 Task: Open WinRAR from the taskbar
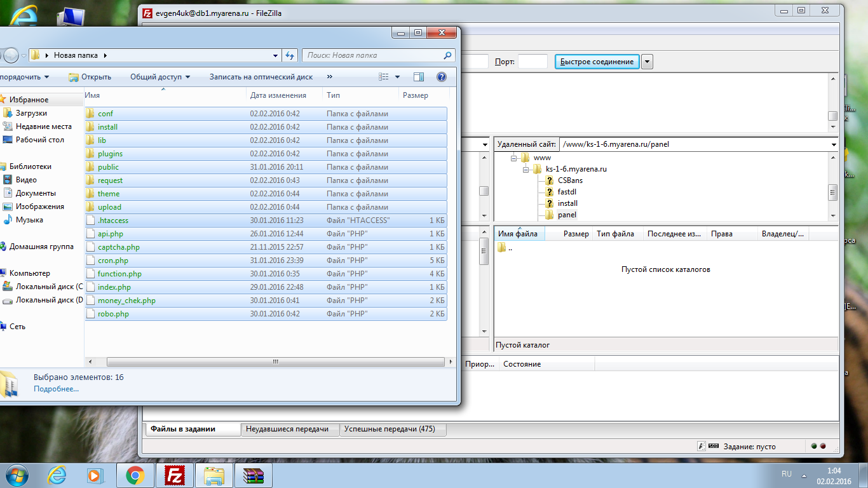coord(253,475)
